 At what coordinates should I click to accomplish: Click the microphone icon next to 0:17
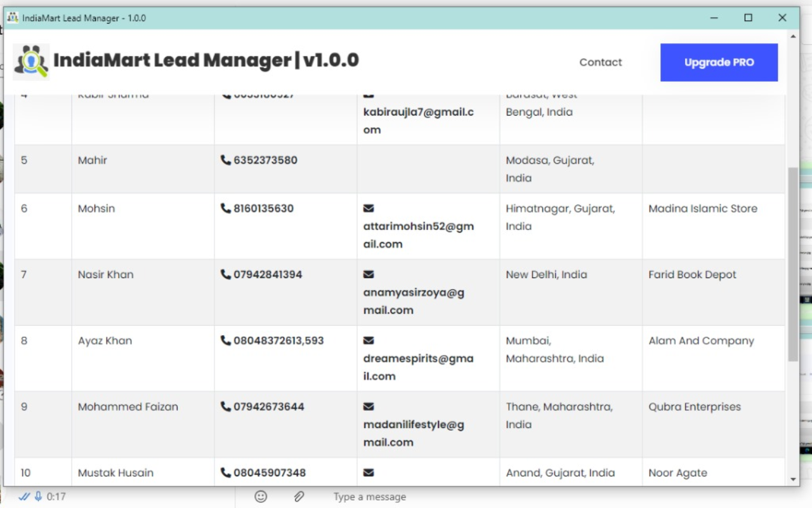[x=37, y=497]
